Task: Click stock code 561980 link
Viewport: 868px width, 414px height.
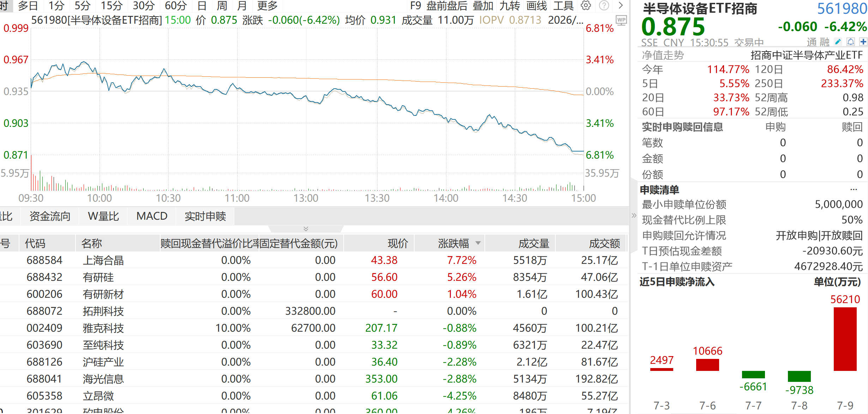Action: [842, 8]
